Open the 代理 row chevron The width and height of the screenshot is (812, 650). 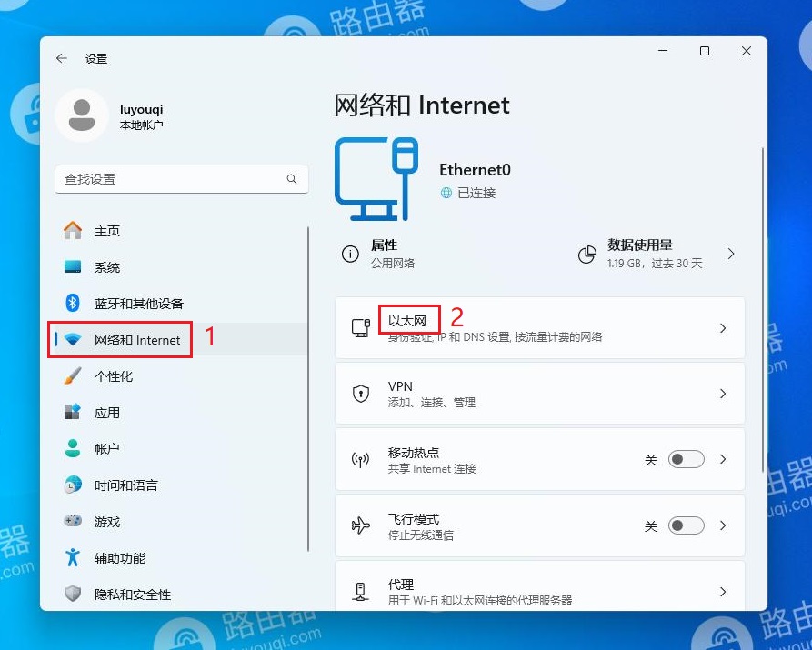coord(723,592)
